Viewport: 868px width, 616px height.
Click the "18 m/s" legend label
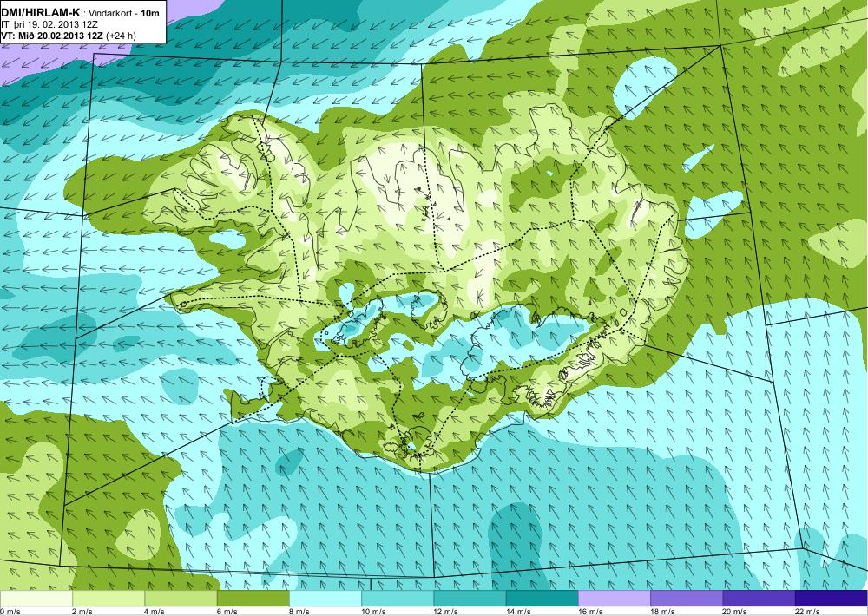[x=662, y=612]
